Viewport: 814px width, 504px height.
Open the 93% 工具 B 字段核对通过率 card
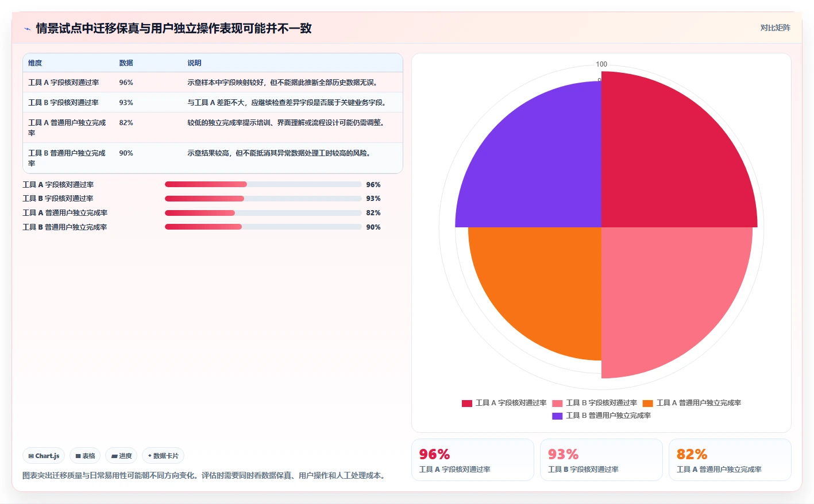[x=601, y=460]
